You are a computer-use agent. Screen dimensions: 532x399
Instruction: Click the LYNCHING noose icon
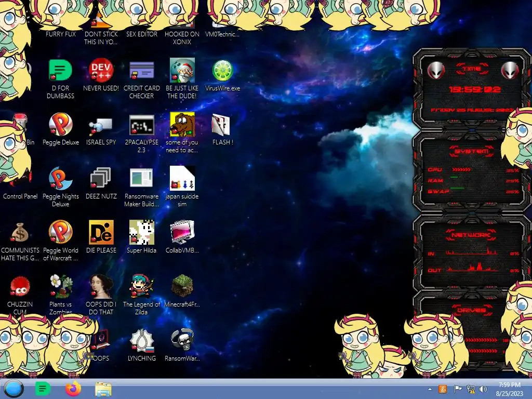pos(141,340)
